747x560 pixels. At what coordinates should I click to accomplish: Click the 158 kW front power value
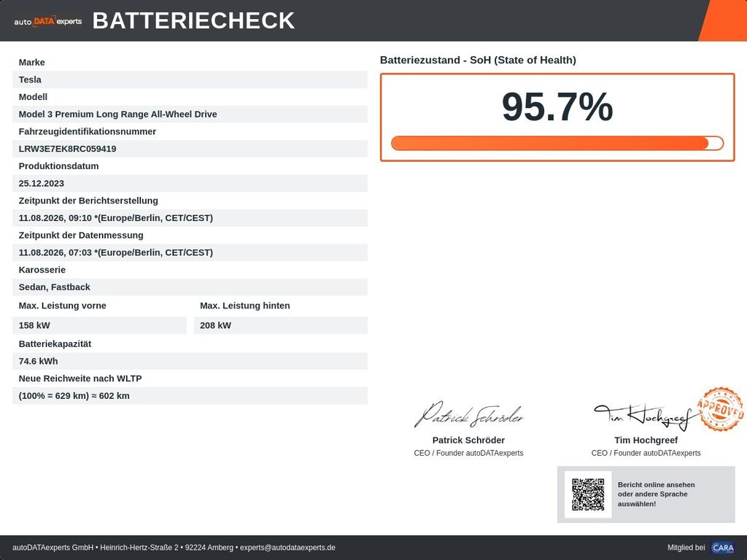34,326
